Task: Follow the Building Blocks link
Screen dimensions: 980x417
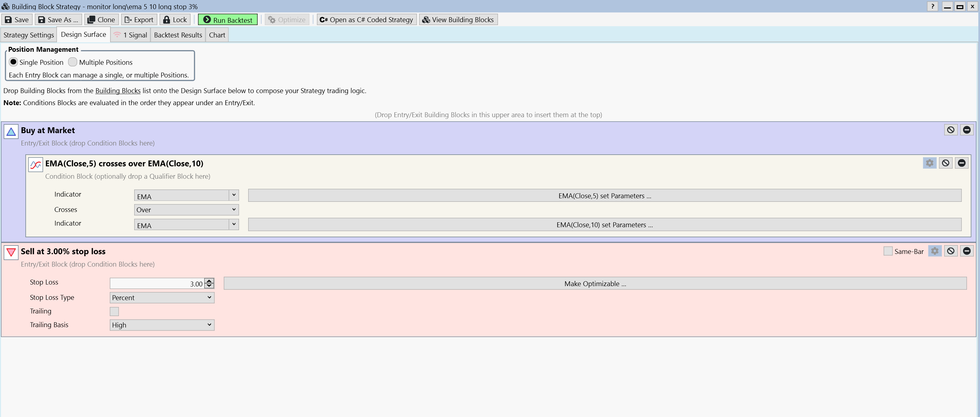Action: [118, 91]
